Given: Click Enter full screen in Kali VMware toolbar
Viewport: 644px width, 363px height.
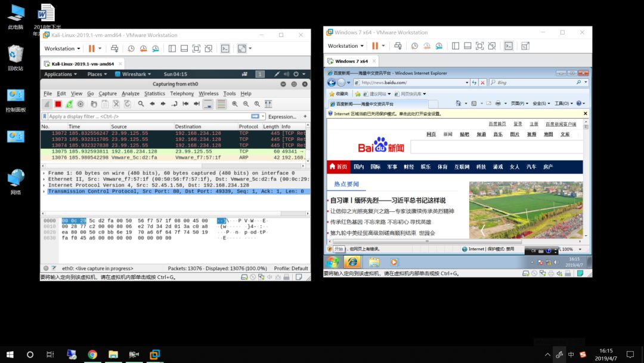Looking at the screenshot, I should (x=196, y=48).
